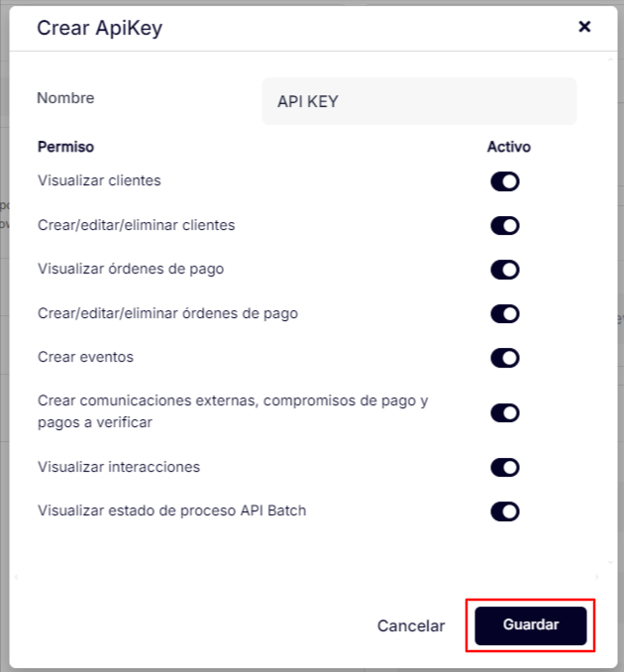Click the Visualizar interacciones label text

(119, 466)
